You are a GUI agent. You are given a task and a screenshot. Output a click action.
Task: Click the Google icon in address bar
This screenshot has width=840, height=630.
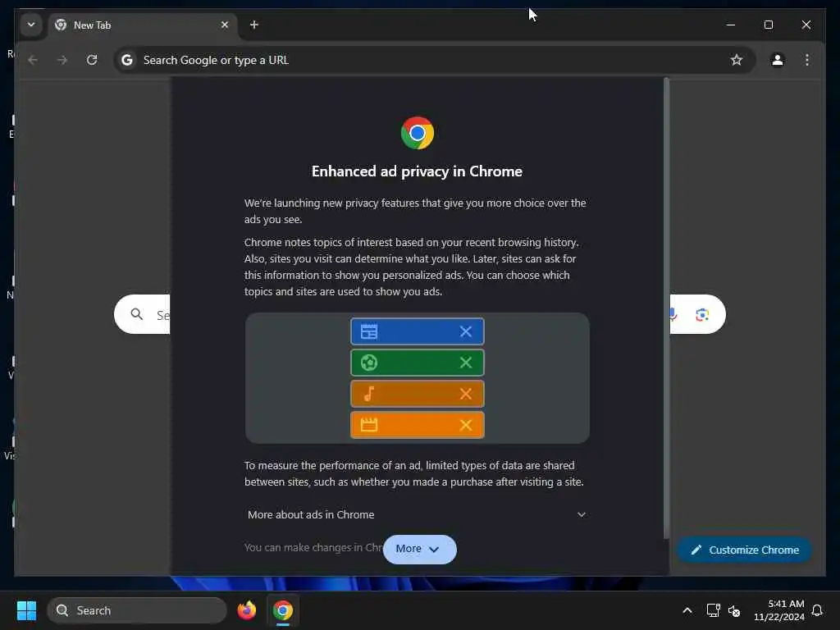[127, 60]
